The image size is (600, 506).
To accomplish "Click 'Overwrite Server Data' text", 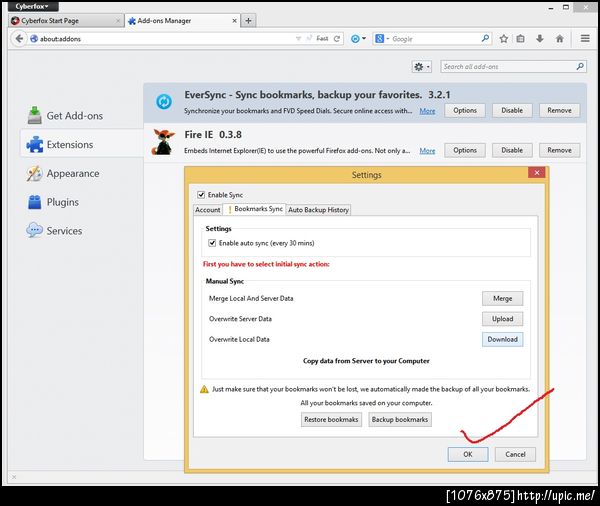I will click(240, 319).
